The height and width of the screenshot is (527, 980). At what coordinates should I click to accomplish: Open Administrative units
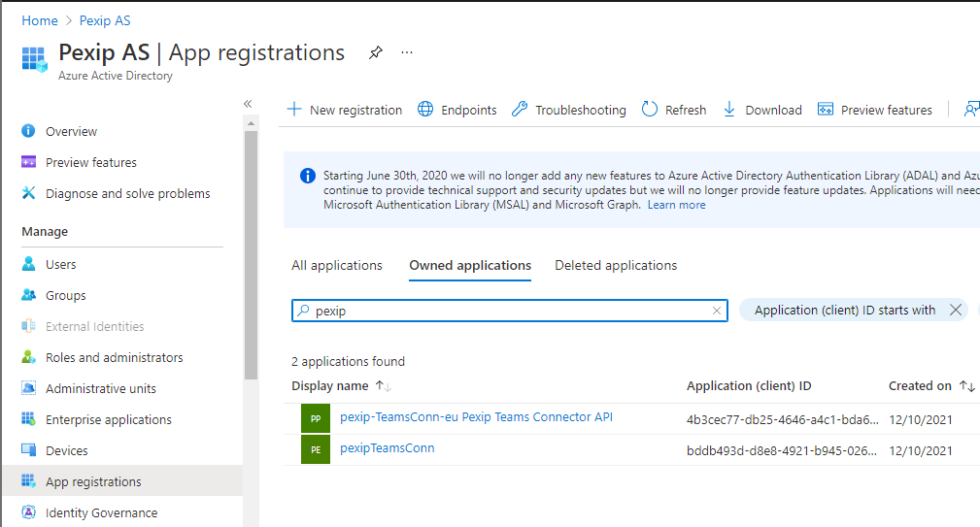(101, 388)
